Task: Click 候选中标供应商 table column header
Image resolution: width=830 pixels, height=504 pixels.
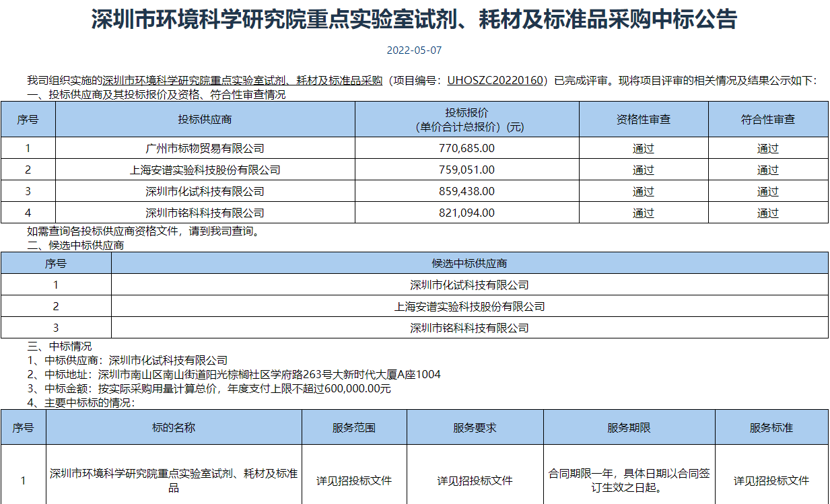Action: point(469,264)
